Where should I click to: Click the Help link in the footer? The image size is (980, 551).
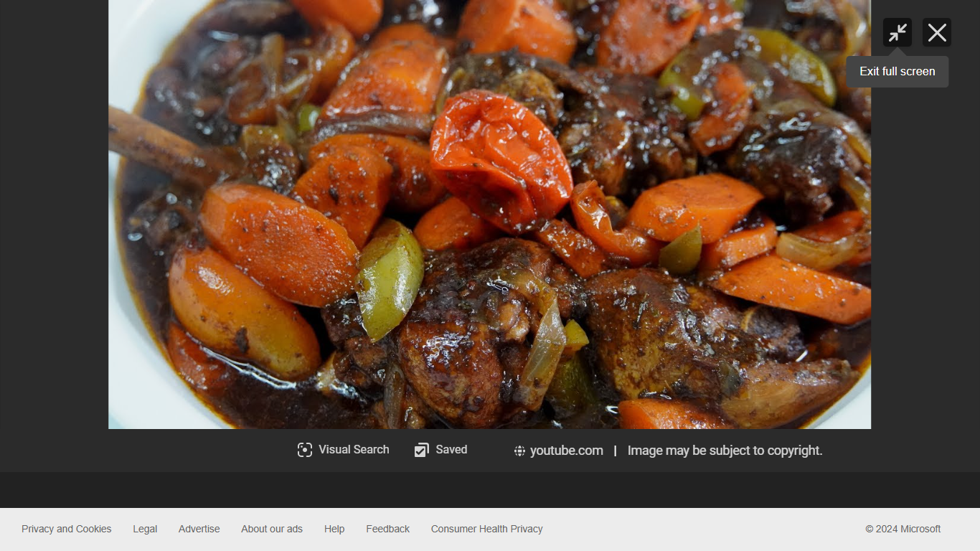334,529
